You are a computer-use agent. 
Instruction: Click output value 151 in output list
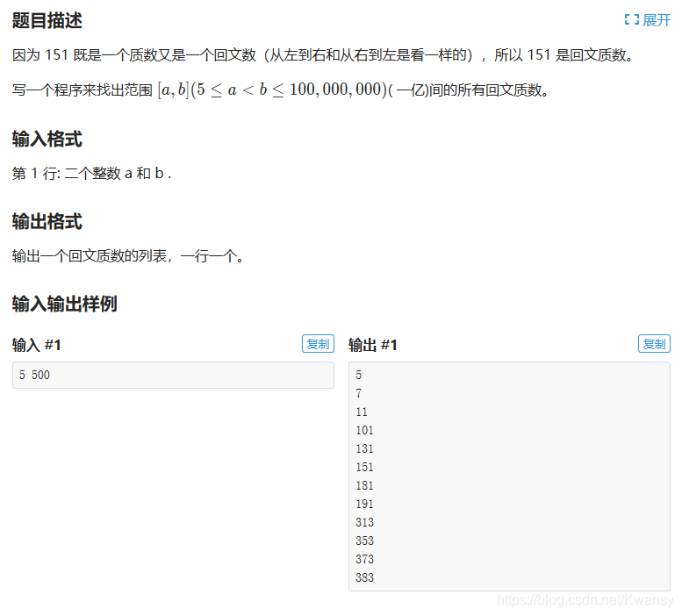pos(365,468)
